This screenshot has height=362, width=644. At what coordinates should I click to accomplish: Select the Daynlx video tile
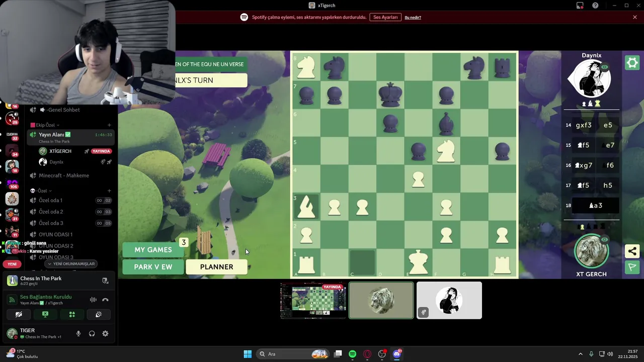tap(449, 300)
